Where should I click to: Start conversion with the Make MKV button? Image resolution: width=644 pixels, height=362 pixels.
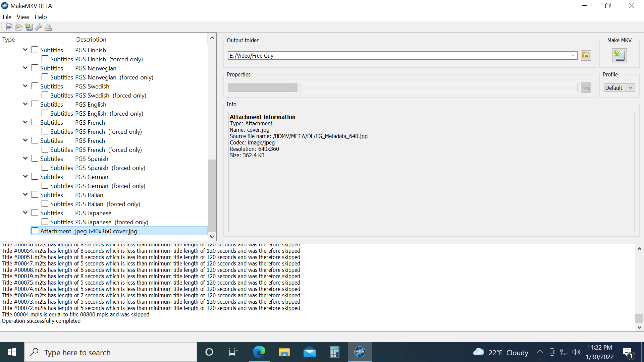click(x=620, y=56)
